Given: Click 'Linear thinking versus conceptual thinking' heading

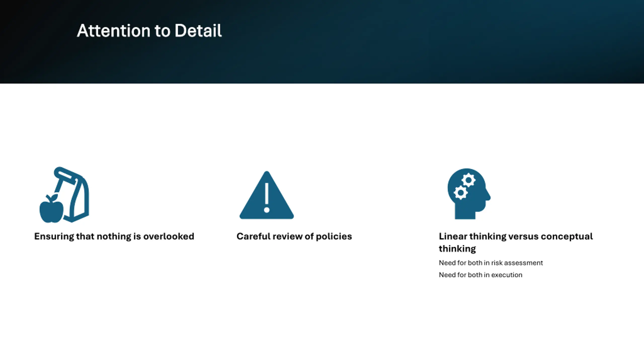Looking at the screenshot, I should [x=516, y=242].
